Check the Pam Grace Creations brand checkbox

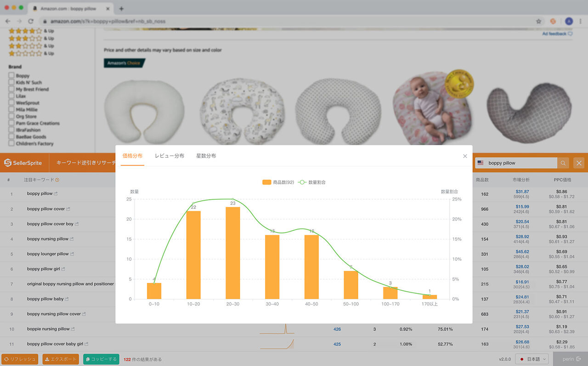pos(11,124)
